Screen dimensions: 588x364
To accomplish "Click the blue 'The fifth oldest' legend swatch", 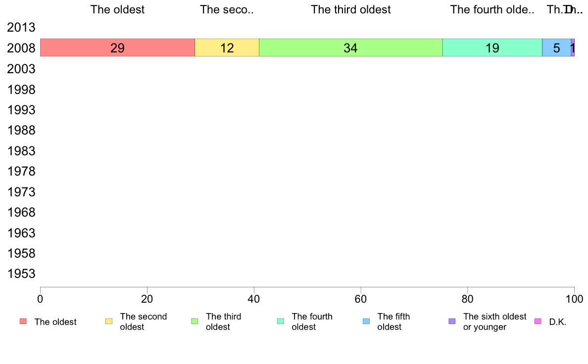I will tap(366, 321).
